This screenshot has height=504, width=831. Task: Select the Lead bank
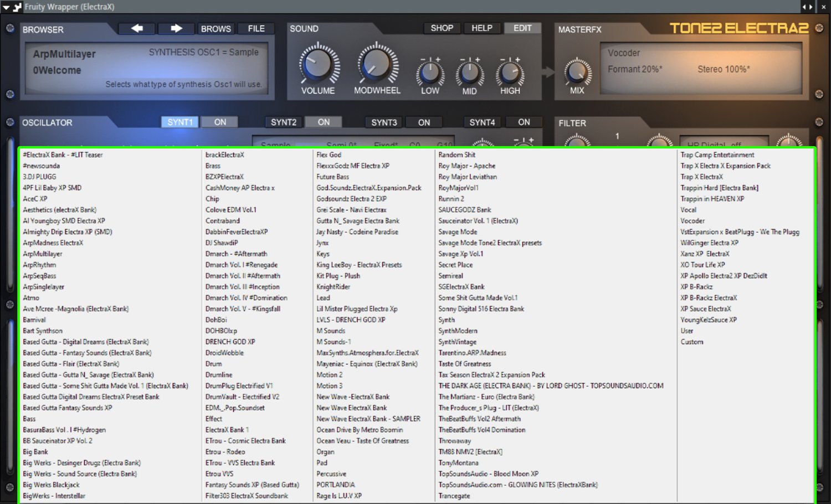pyautogui.click(x=323, y=298)
